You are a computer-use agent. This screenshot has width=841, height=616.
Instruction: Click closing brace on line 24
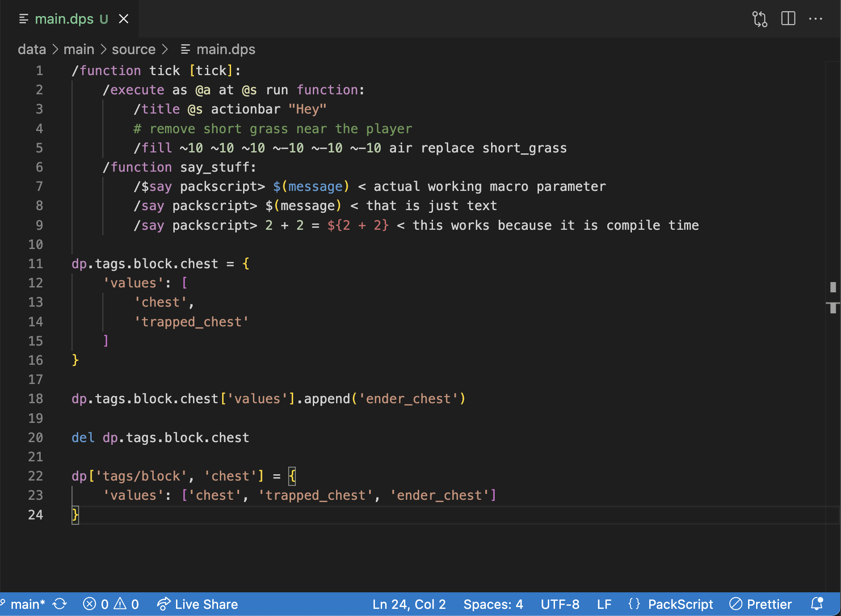[x=76, y=515]
